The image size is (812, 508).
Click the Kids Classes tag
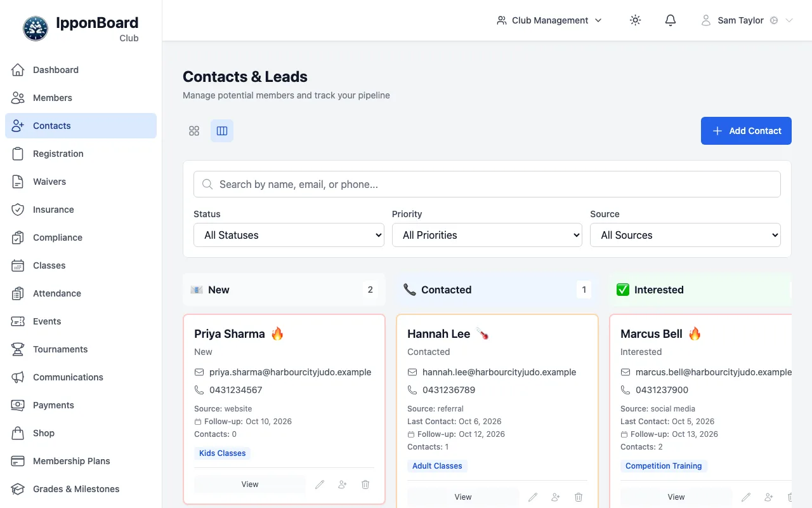pos(222,453)
